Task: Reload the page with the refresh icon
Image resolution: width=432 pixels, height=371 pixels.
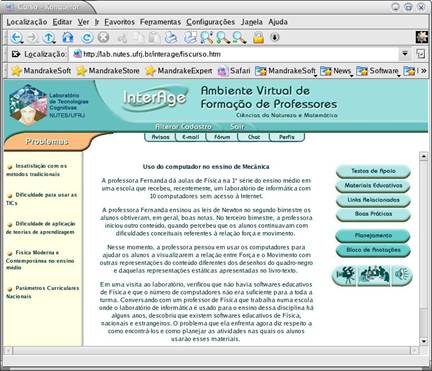Action: tap(87, 37)
